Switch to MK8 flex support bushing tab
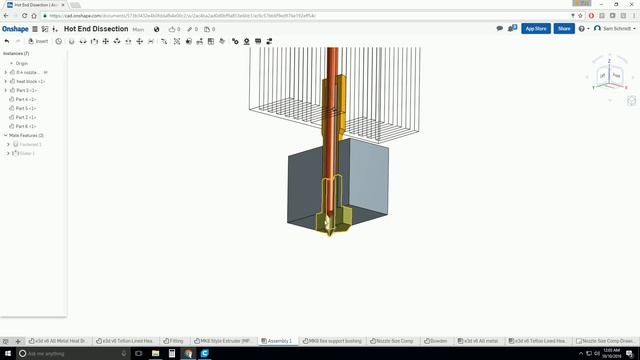Viewport: 640px width, 360px height. 332,341
